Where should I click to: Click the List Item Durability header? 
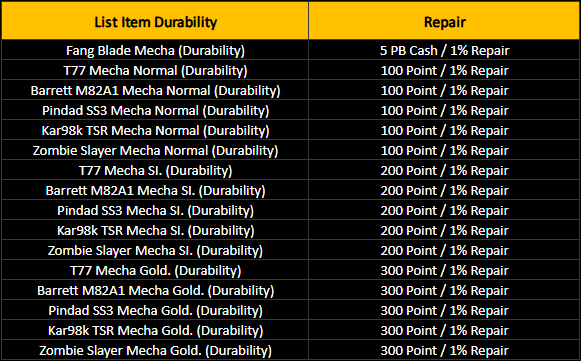[156, 22]
